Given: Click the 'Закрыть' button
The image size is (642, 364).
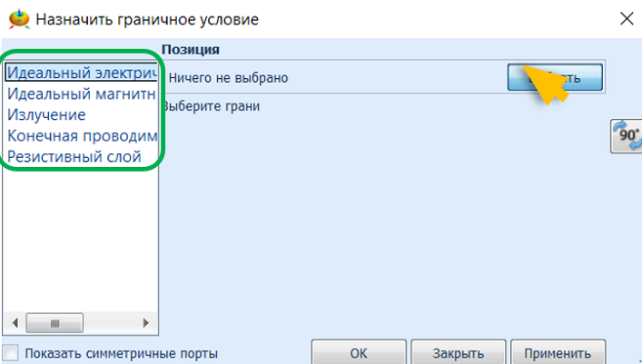Looking at the screenshot, I should click(456, 353).
